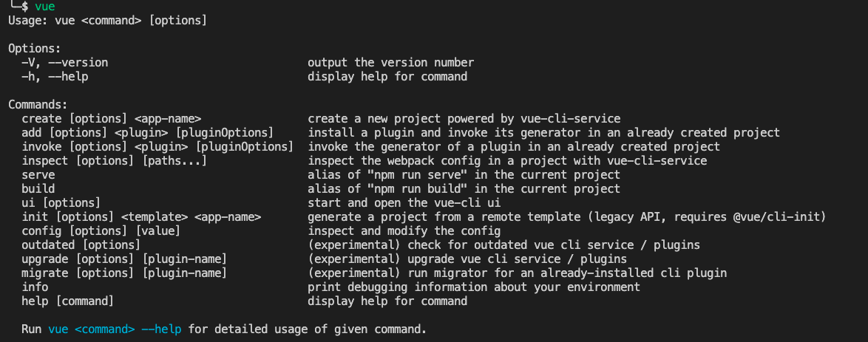This screenshot has width=868, height=342.
Task: Click the 'ui [options]' command entry
Action: point(61,203)
